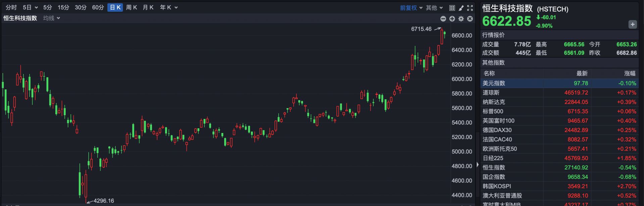
Task: Zoom in the K-line chart with the plus icon
Action: pyautogui.click(x=452, y=19)
